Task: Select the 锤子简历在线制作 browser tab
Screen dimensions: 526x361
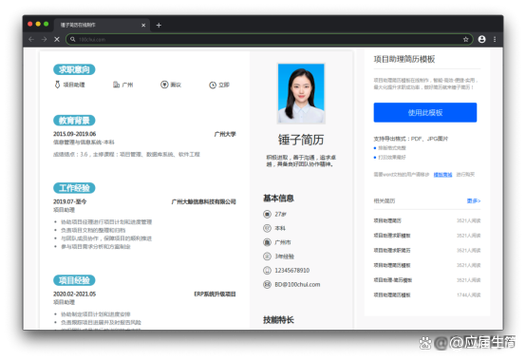Action: [101, 25]
